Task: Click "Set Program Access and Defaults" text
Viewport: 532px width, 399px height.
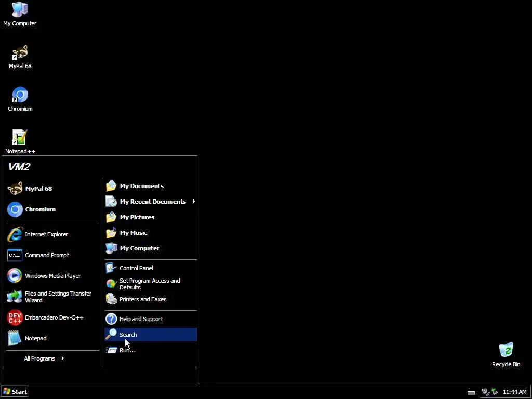Action: (x=150, y=284)
